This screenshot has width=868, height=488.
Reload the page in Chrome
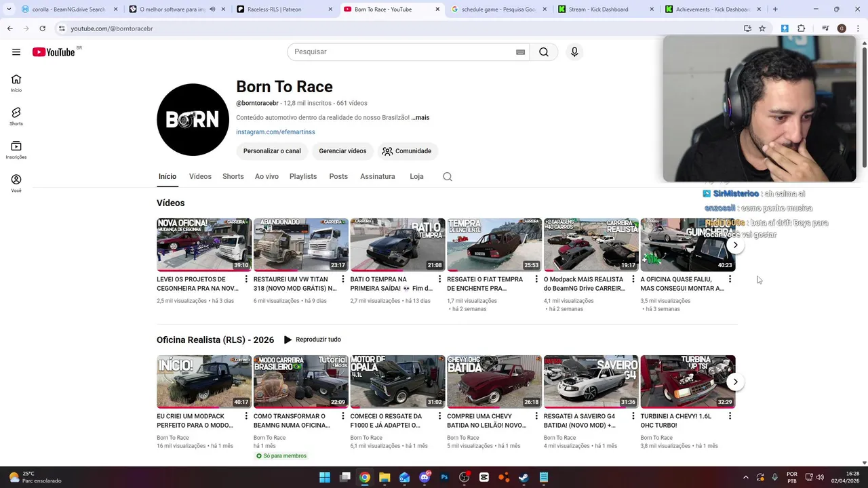[42, 28]
